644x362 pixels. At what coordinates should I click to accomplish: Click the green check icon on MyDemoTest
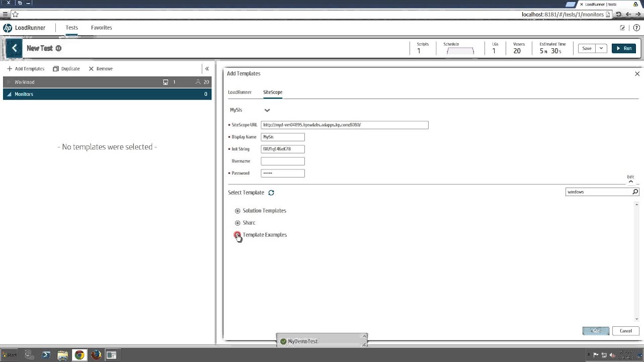pyautogui.click(x=283, y=341)
